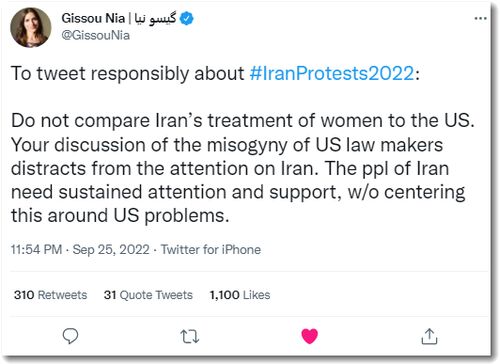Click the reply speech bubble icon

(x=70, y=336)
